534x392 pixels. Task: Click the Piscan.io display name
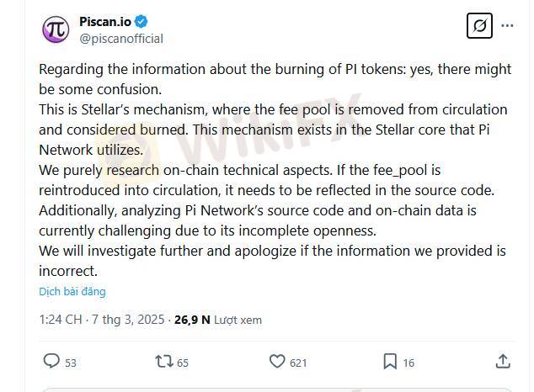[x=105, y=22]
